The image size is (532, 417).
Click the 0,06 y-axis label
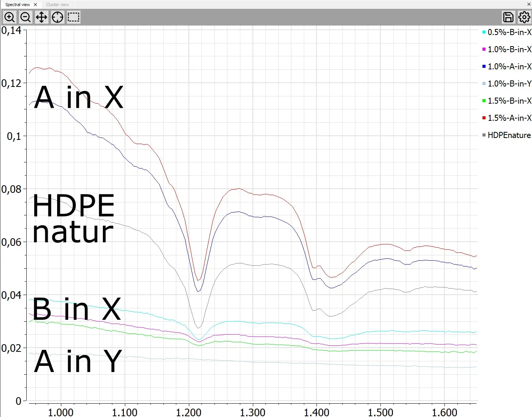[11, 242]
